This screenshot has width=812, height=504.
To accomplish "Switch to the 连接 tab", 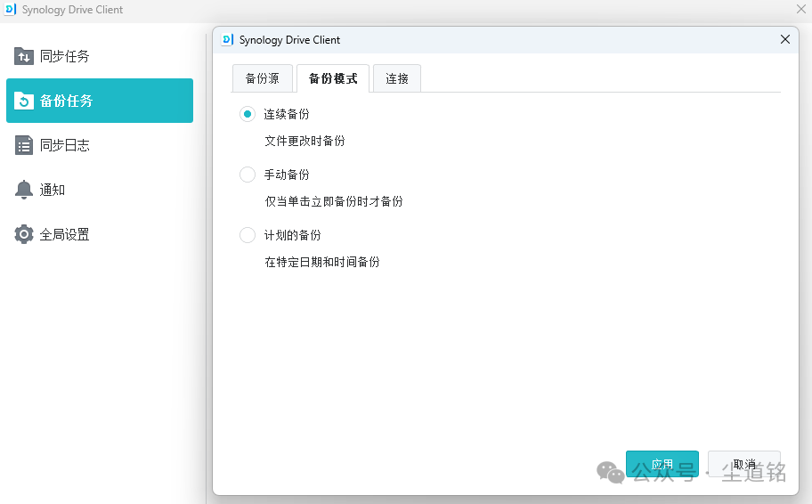I will tap(397, 78).
